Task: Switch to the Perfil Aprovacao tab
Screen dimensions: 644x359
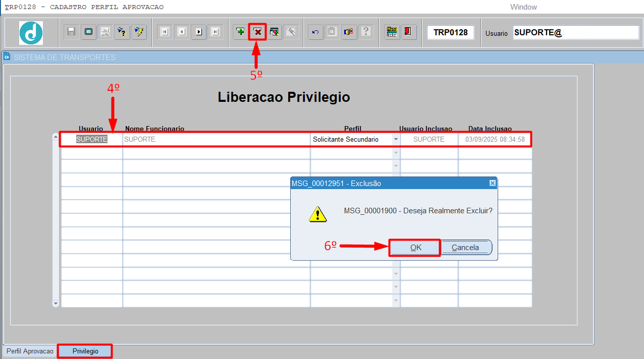Action: [x=30, y=351]
